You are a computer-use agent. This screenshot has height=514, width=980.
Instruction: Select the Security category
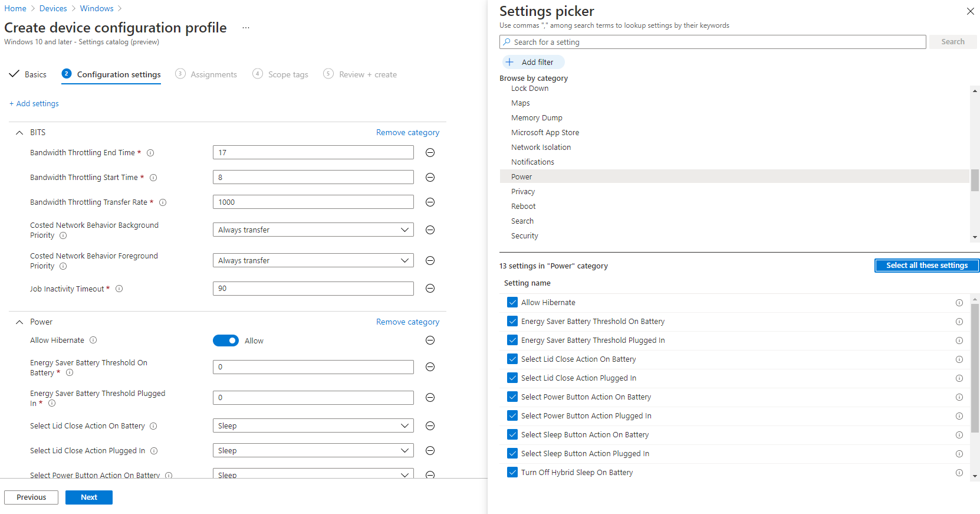tap(525, 236)
